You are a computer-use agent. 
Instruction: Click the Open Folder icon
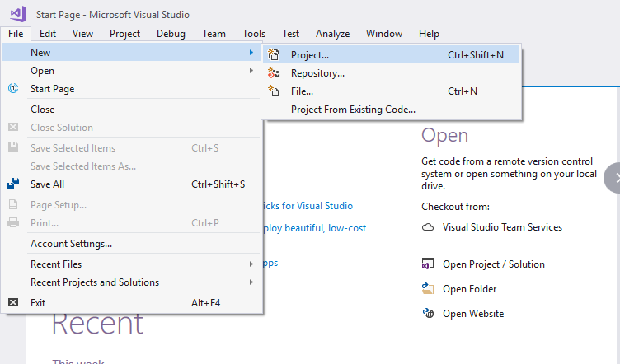coord(428,288)
